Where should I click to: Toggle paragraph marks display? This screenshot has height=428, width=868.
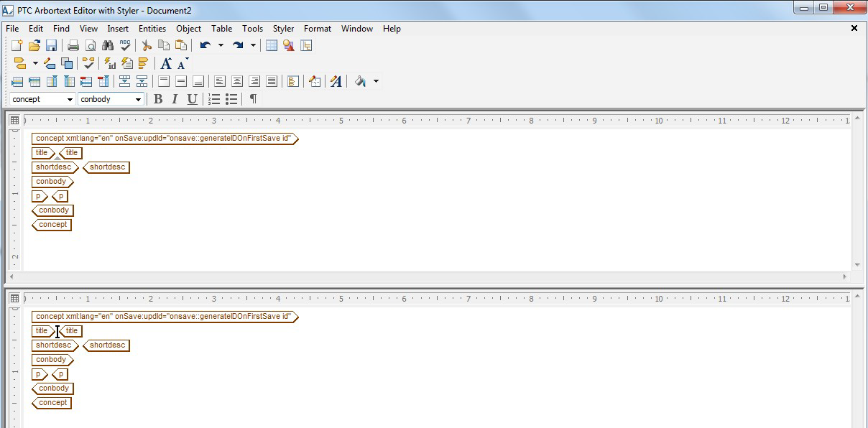253,99
